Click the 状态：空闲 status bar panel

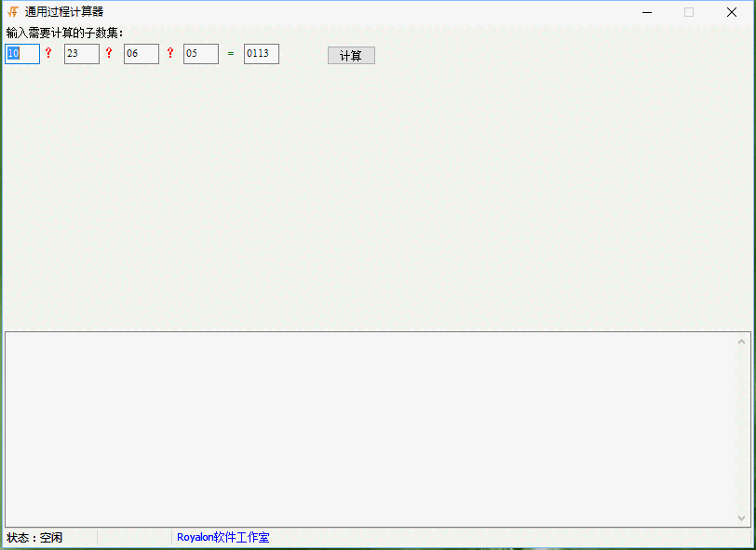49,538
